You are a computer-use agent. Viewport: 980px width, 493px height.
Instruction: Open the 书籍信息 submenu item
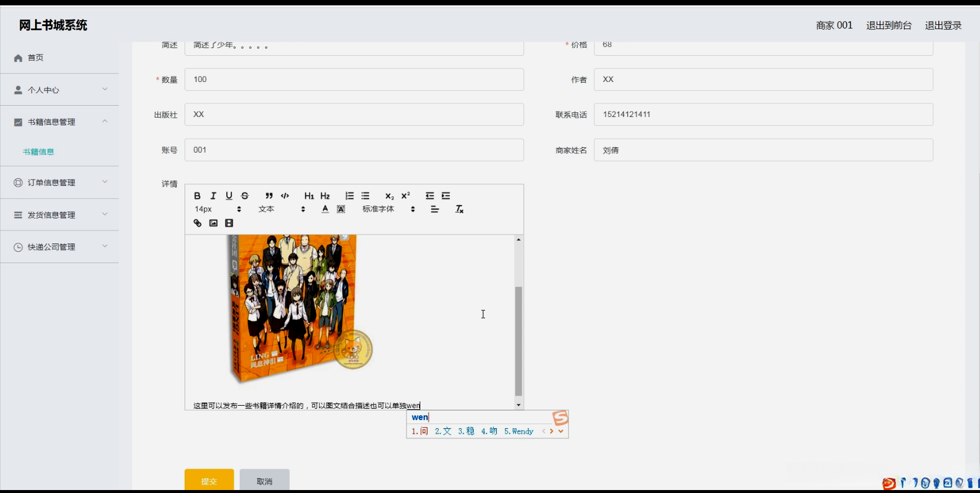point(39,152)
